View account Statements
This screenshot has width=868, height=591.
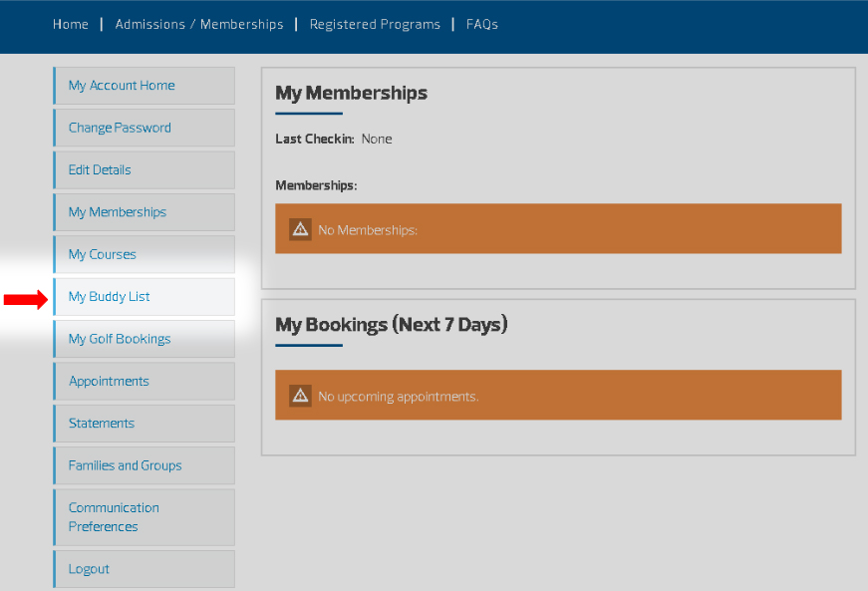click(102, 424)
